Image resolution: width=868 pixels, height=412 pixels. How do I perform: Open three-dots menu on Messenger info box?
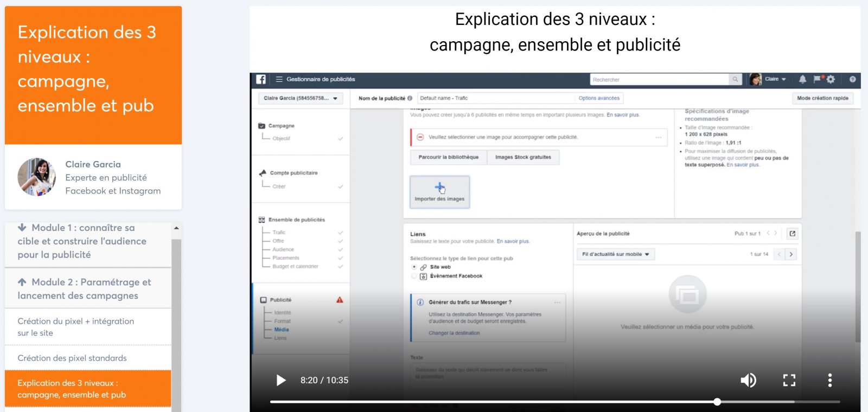point(557,302)
